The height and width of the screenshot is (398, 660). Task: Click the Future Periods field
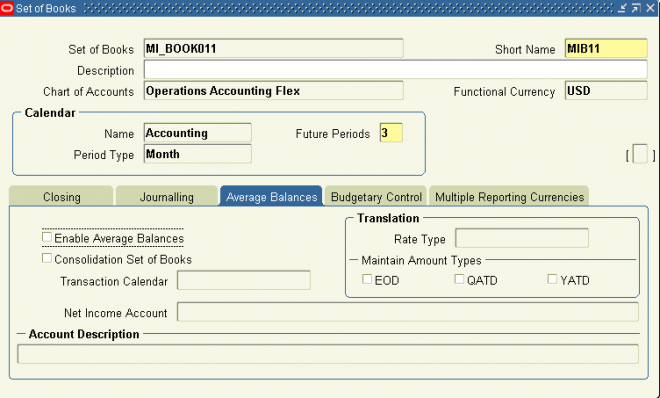[x=391, y=133]
